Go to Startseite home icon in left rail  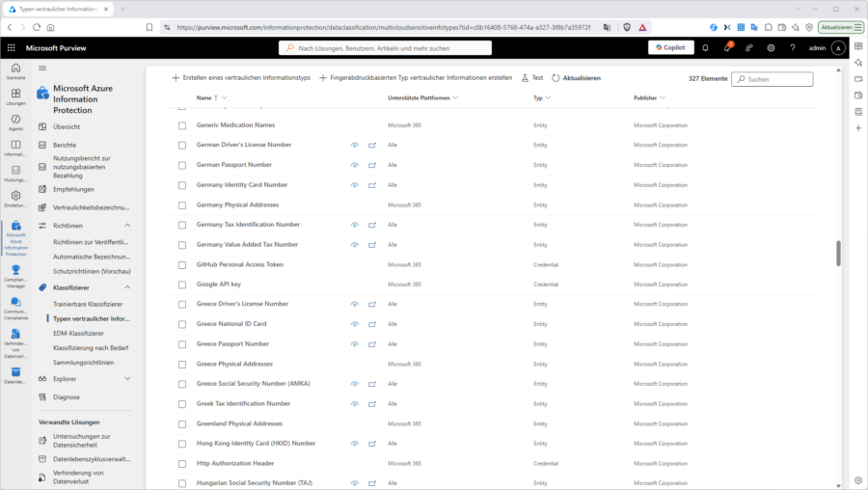coord(15,70)
